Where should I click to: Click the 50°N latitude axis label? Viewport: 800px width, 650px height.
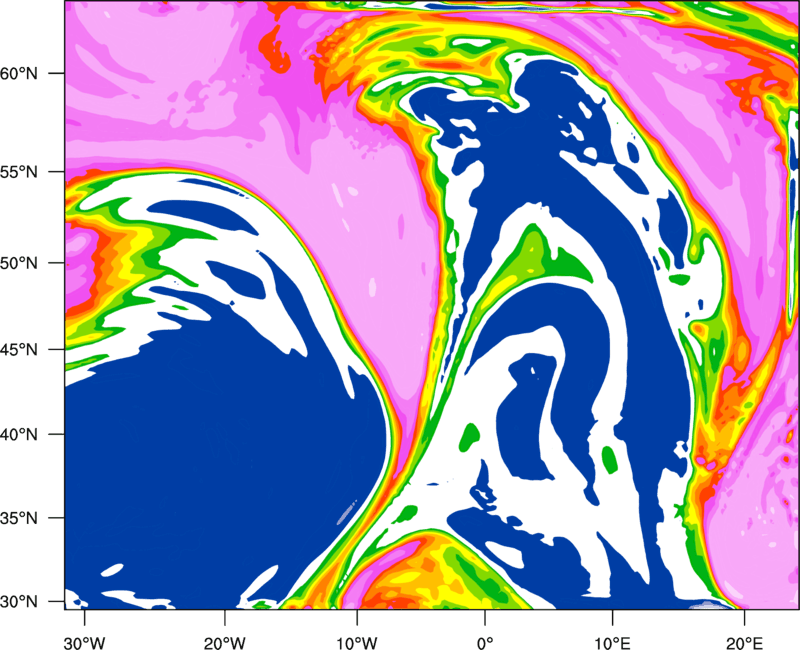pos(19,264)
